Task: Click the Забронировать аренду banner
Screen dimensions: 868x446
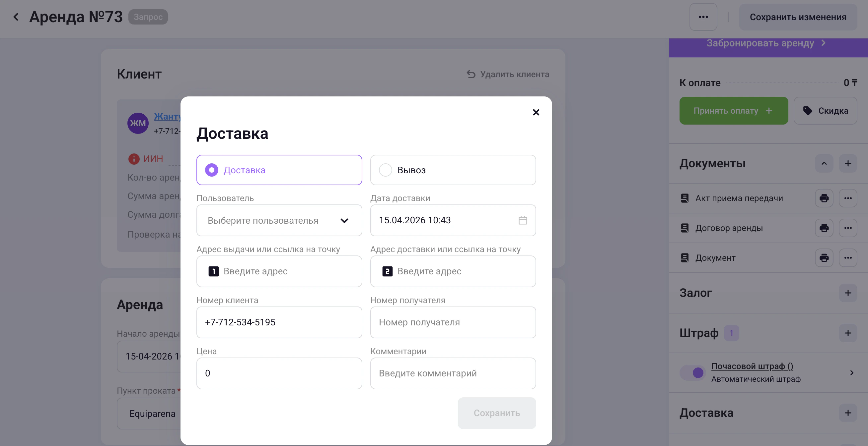Action: pyautogui.click(x=765, y=44)
